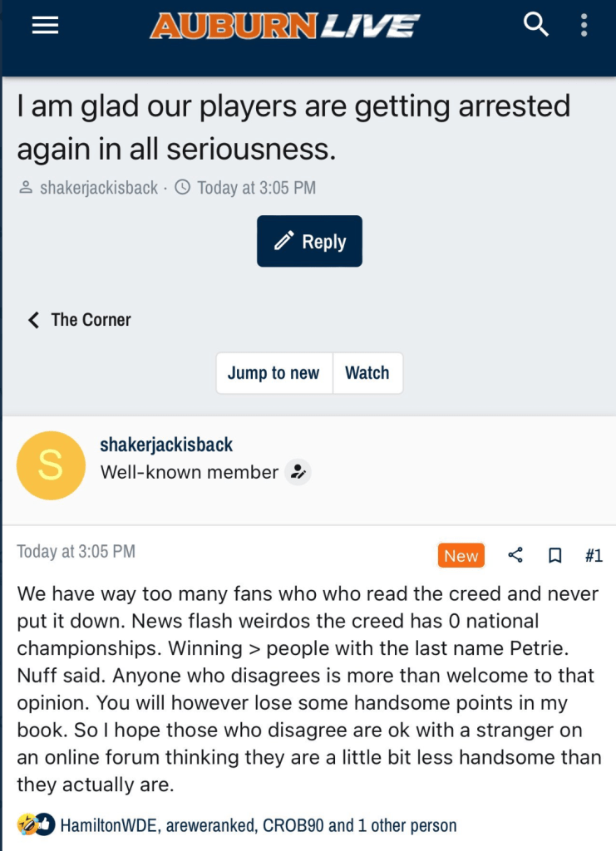The image size is (616, 851).
Task: Go back to The Corner forum
Action: point(91,320)
